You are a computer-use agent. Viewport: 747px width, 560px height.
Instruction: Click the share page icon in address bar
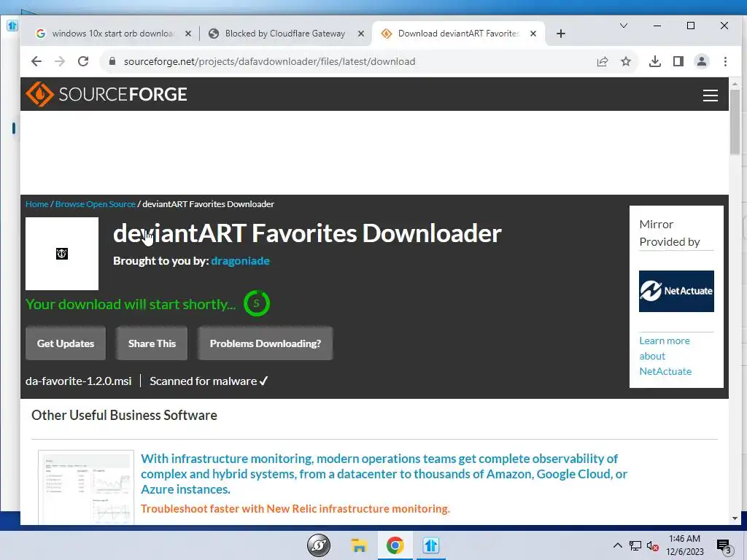tap(603, 61)
